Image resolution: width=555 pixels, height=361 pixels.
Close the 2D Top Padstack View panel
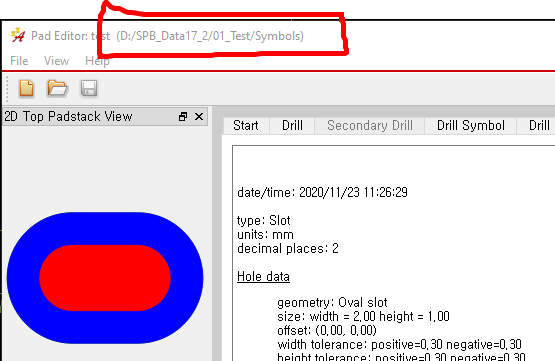click(199, 116)
